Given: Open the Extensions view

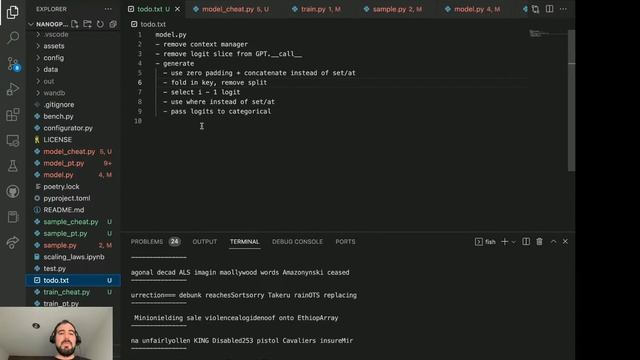Looking at the screenshot, I should pos(13,115).
